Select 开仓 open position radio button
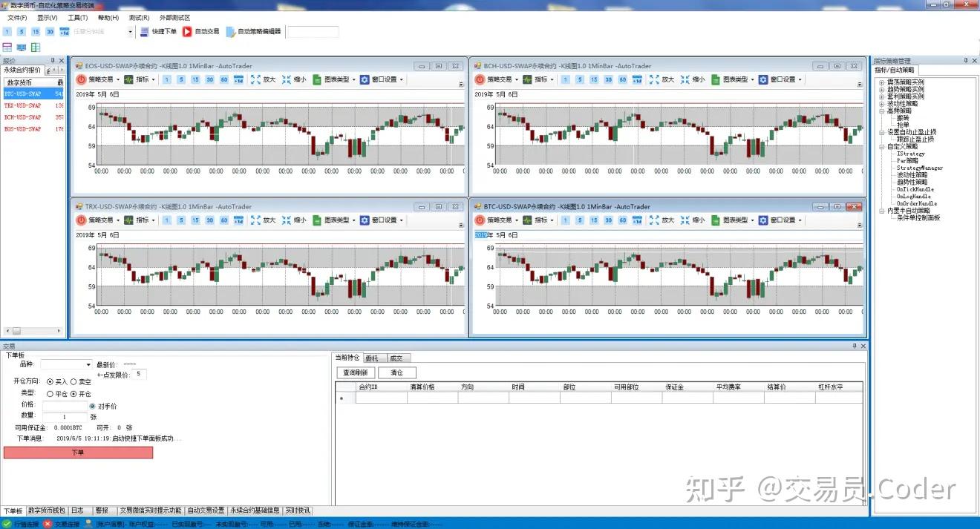The height and width of the screenshot is (529, 980). point(73,394)
